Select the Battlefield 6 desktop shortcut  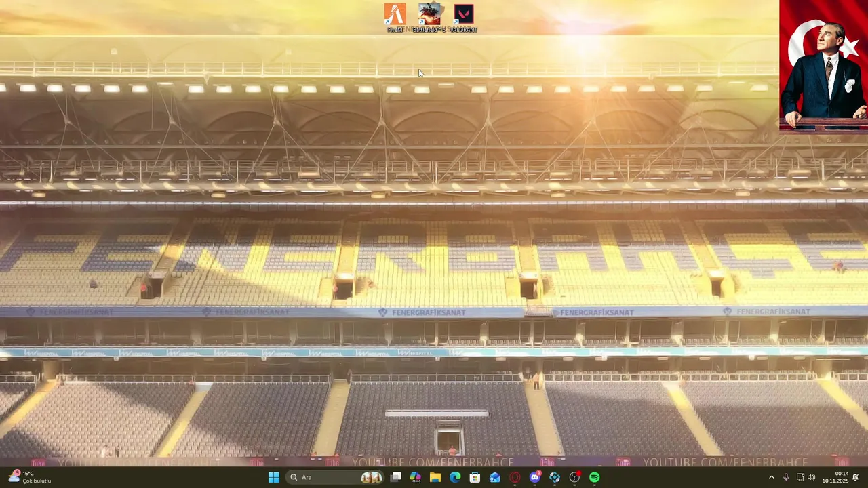[429, 18]
